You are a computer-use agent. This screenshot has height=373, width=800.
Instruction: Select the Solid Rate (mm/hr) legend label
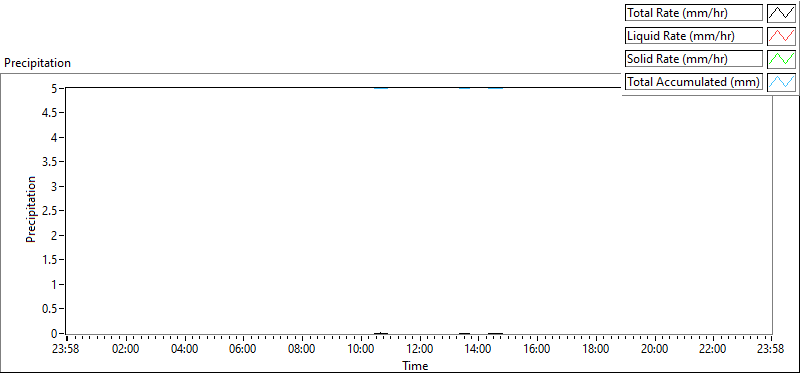pyautogui.click(x=694, y=59)
